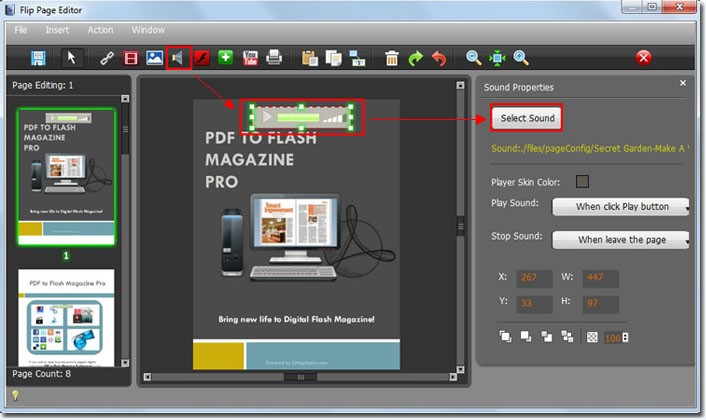Open the Insert menu
This screenshot has width=706, height=420.
tap(57, 30)
